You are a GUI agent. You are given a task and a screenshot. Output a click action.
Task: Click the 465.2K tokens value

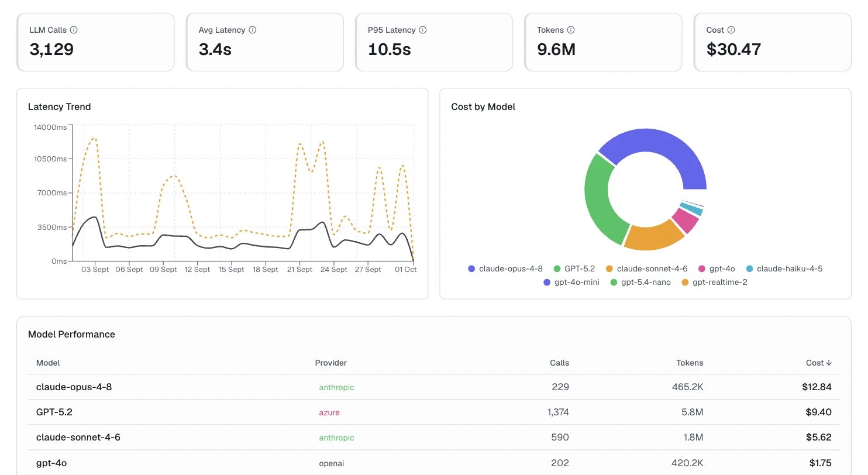tap(688, 387)
